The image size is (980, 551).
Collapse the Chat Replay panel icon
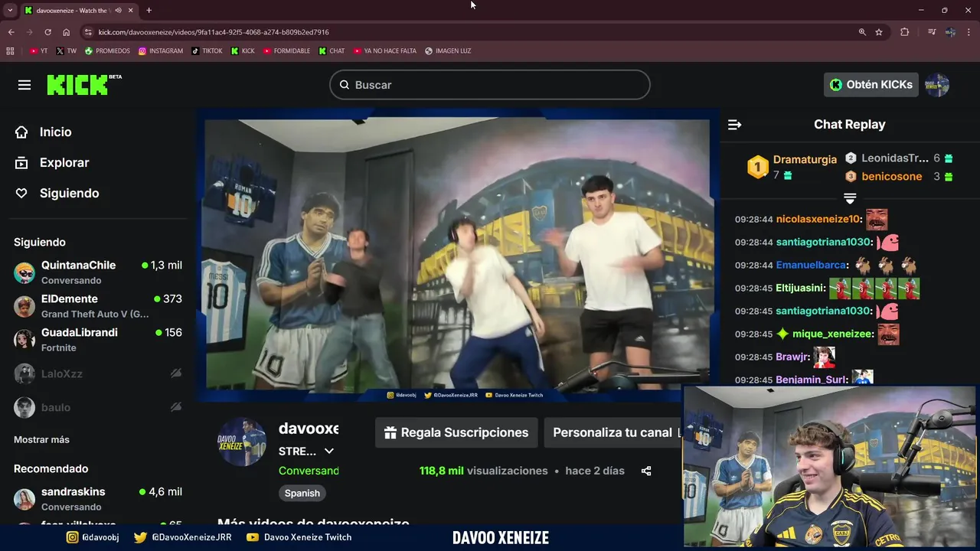coord(734,124)
